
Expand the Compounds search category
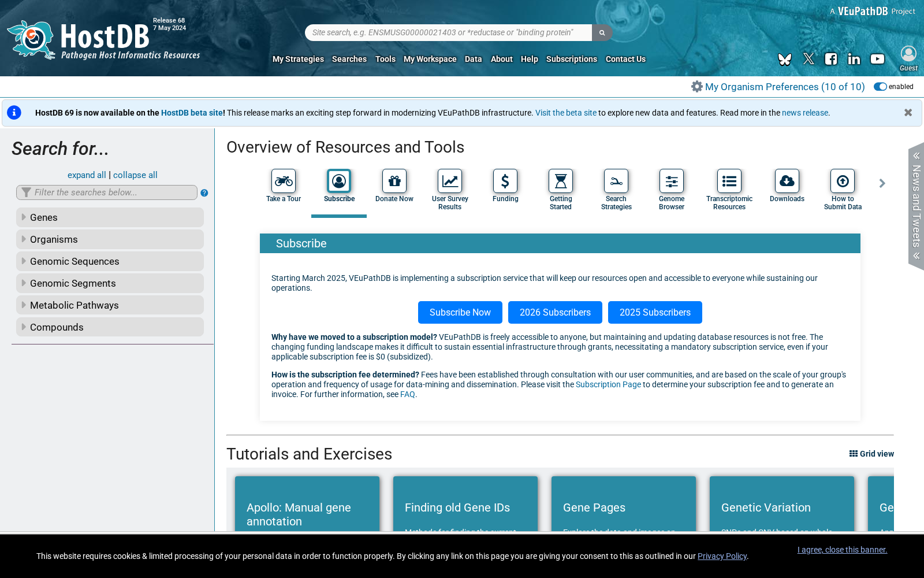[x=110, y=327]
